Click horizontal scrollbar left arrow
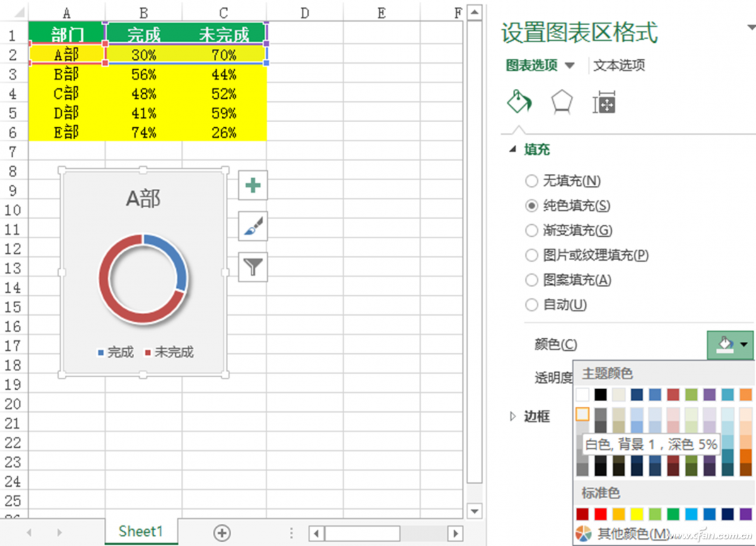This screenshot has width=756, height=546. click(x=317, y=533)
